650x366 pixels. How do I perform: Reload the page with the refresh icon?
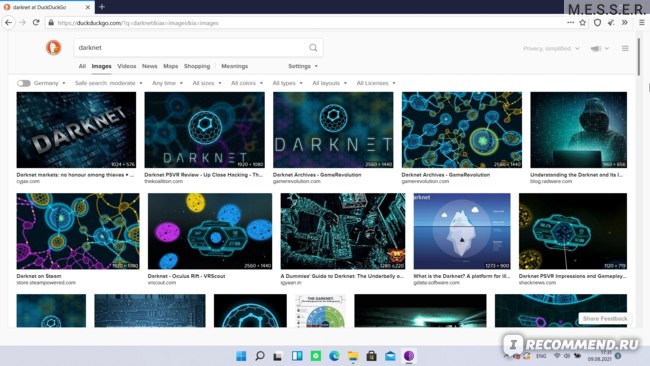pyautogui.click(x=36, y=23)
